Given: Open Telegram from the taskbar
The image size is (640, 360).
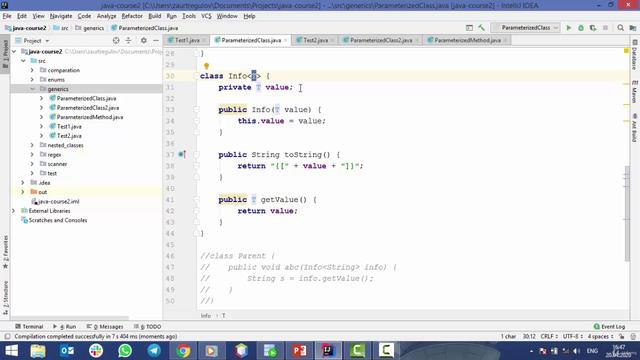Looking at the screenshot, I should (154, 351).
